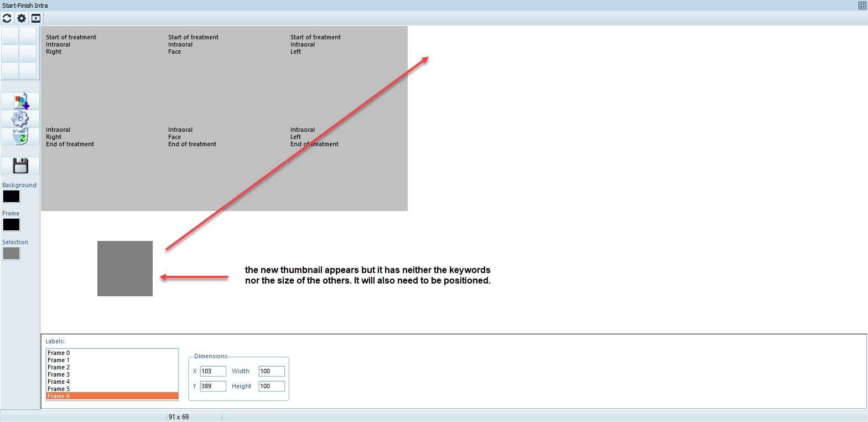Viewport: 868px width, 422px height.
Task: Save the template with the floppy disk icon
Action: 20,166
